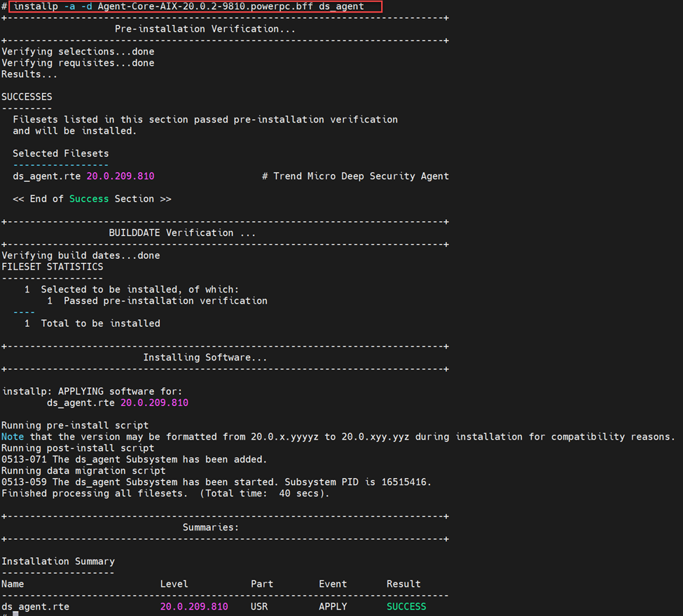Click the 'USR' Part value

[259, 606]
